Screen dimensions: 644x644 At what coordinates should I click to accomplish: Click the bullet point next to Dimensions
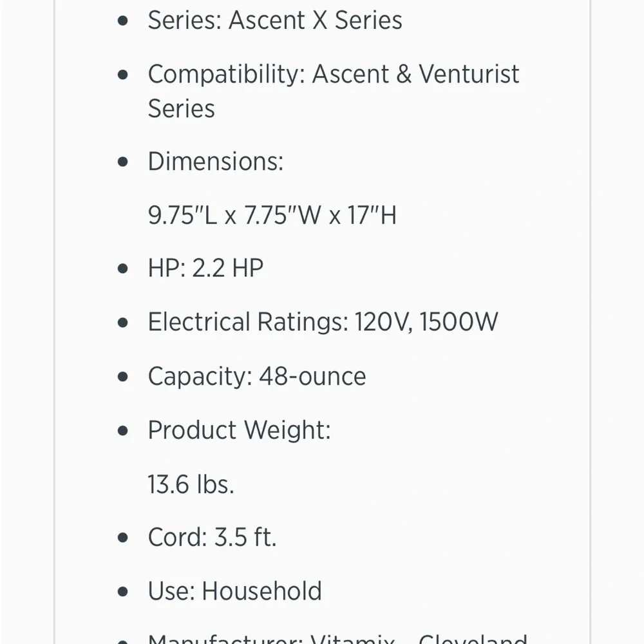(124, 161)
